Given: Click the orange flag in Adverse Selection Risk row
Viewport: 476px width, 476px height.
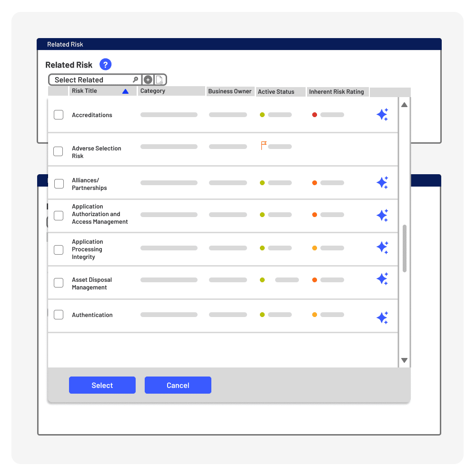Looking at the screenshot, I should pyautogui.click(x=264, y=145).
